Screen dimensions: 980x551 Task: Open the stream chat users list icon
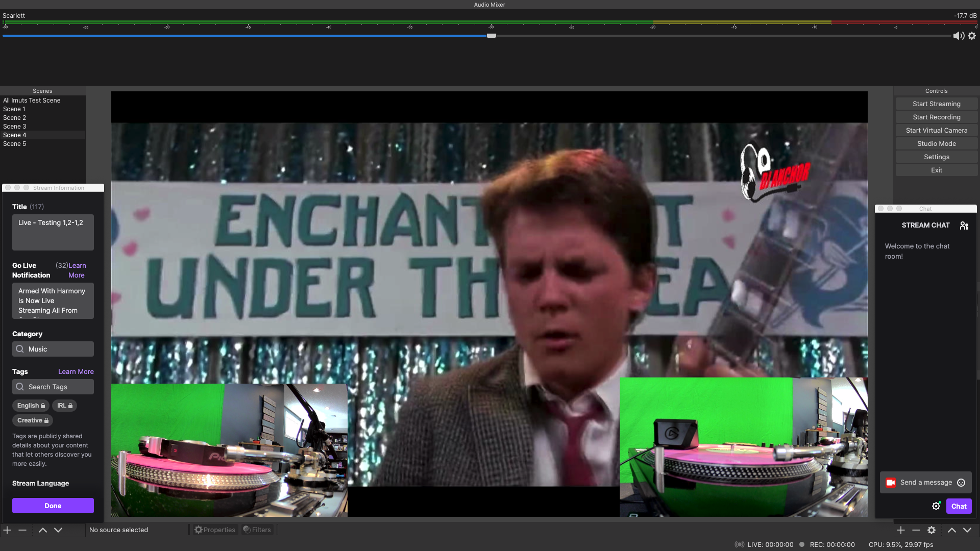coord(964,226)
